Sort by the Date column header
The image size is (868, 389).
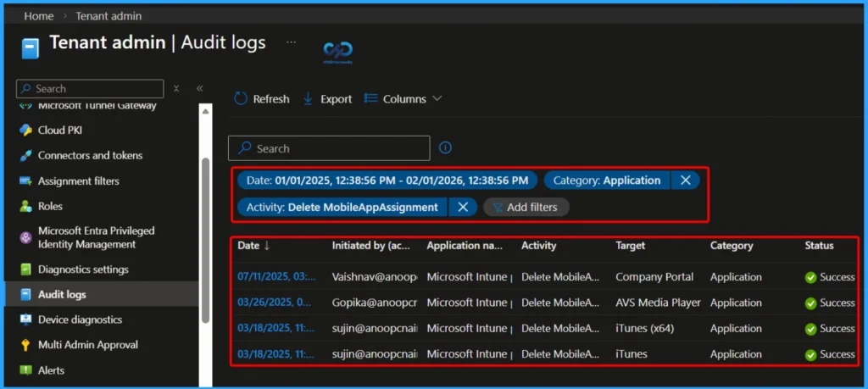click(x=253, y=246)
